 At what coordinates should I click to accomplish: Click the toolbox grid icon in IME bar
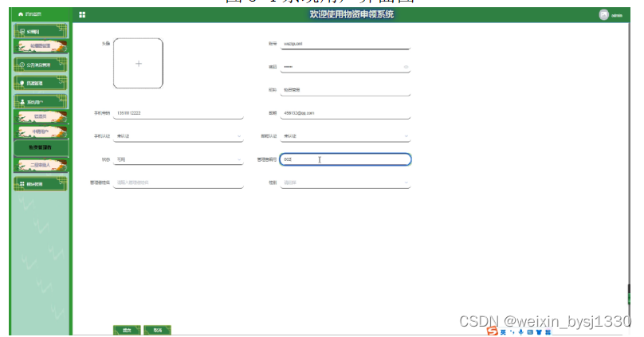(548, 332)
